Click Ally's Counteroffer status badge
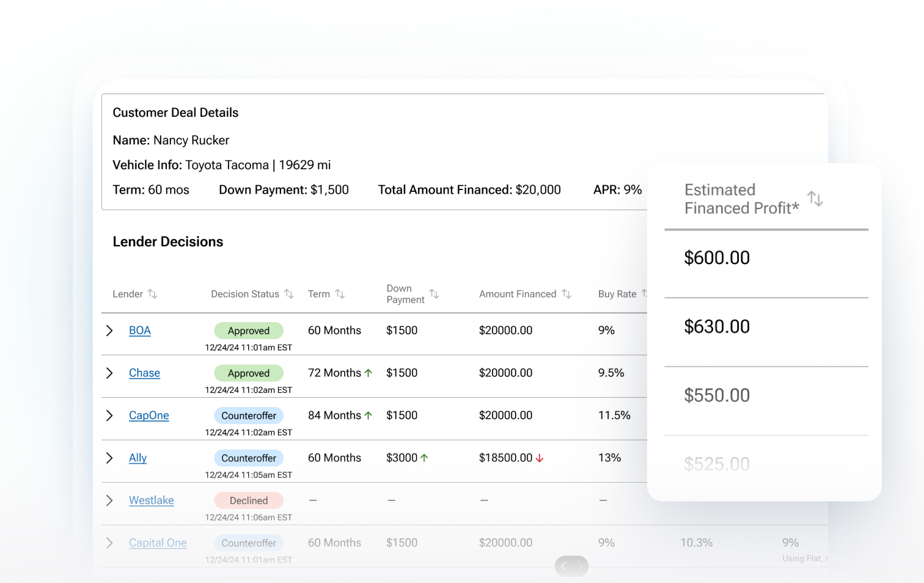 tap(249, 458)
